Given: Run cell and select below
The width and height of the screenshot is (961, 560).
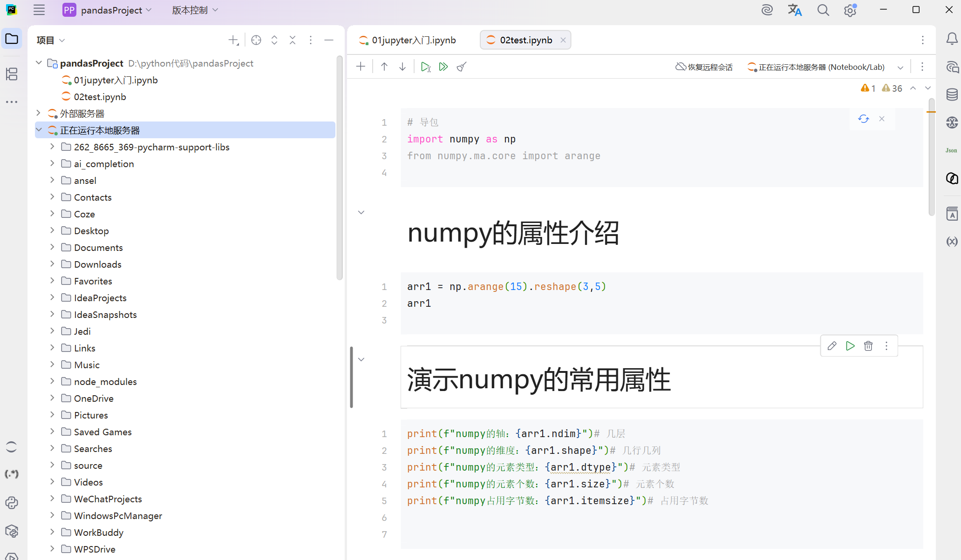Looking at the screenshot, I should [x=425, y=67].
